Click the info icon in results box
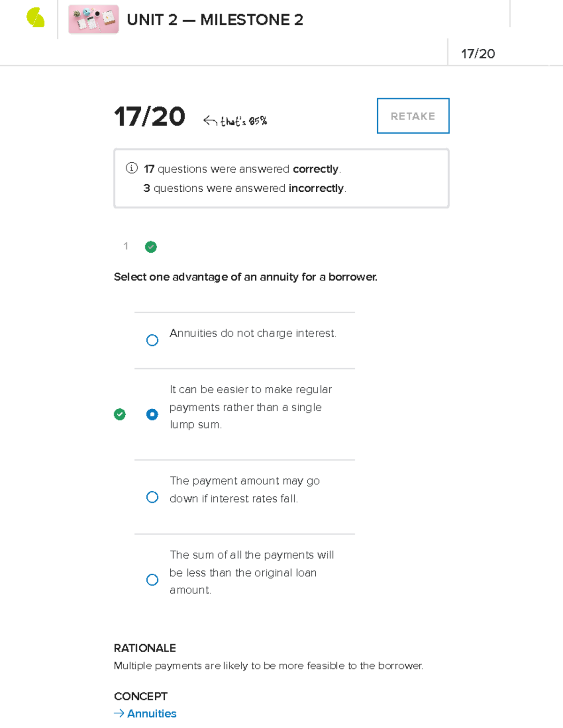The image size is (563, 728). 132,168
